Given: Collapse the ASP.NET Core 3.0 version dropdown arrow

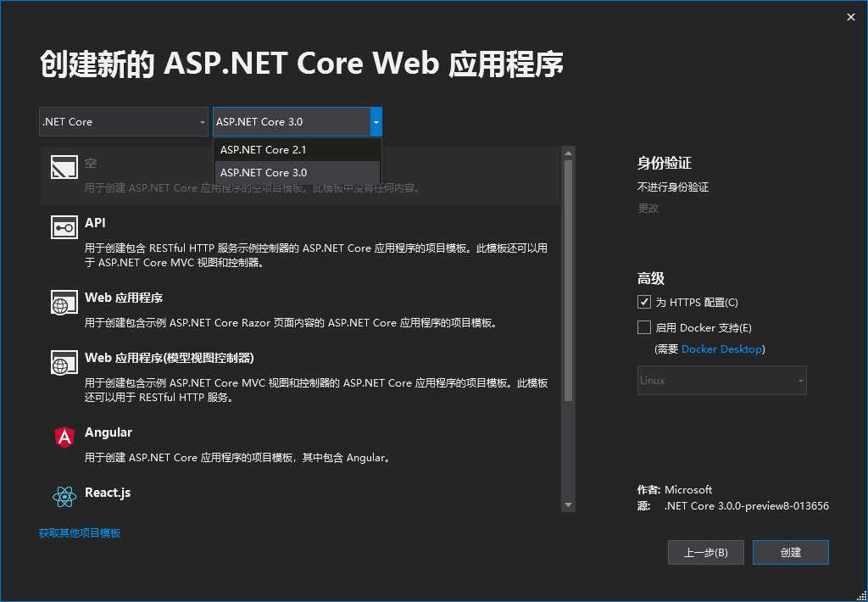Looking at the screenshot, I should (x=376, y=122).
